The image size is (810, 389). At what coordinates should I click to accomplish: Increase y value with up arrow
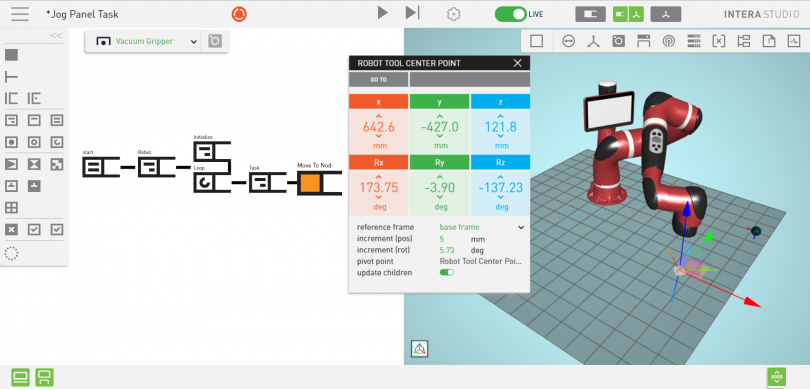440,117
